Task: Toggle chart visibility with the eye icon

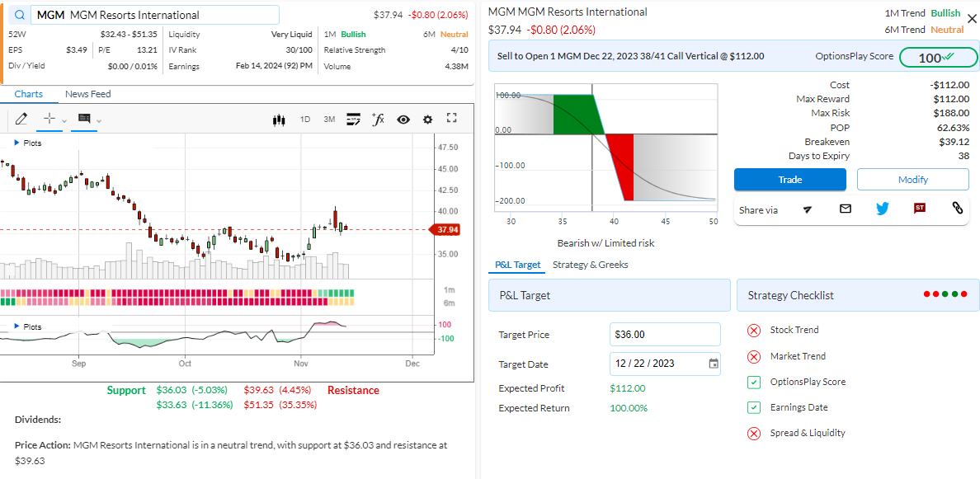Action: click(403, 120)
